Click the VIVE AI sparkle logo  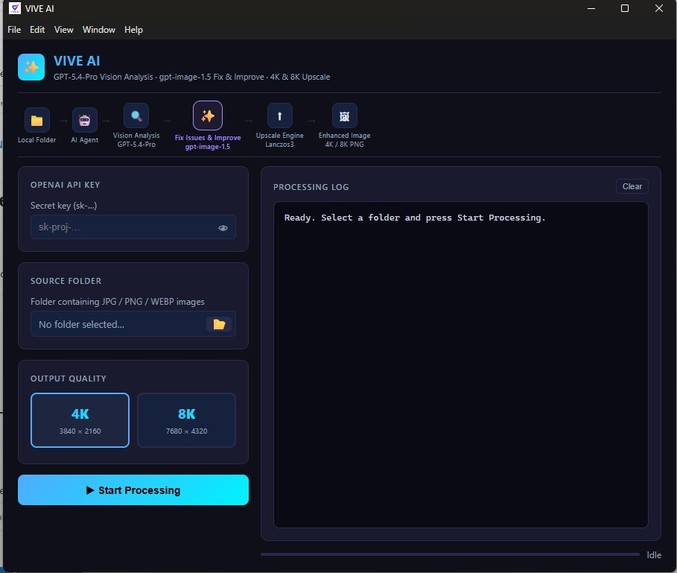(31, 67)
